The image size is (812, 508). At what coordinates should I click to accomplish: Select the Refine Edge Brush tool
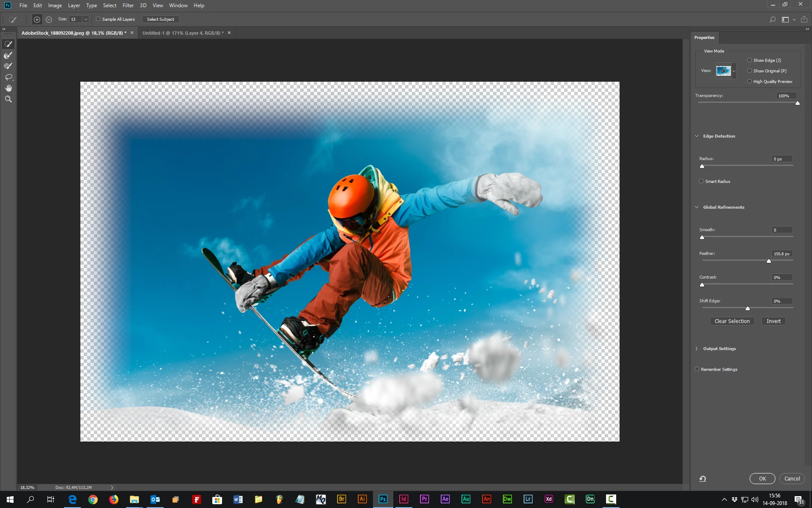8,55
